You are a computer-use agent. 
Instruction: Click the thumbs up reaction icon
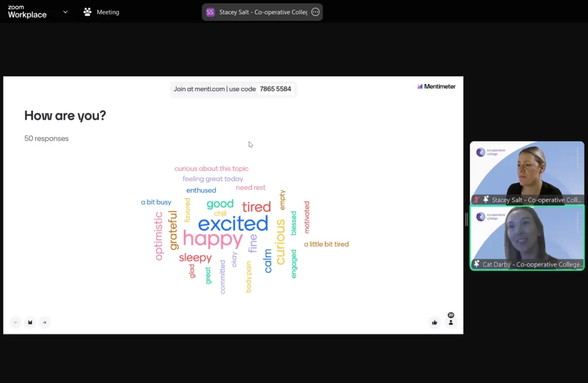(435, 323)
